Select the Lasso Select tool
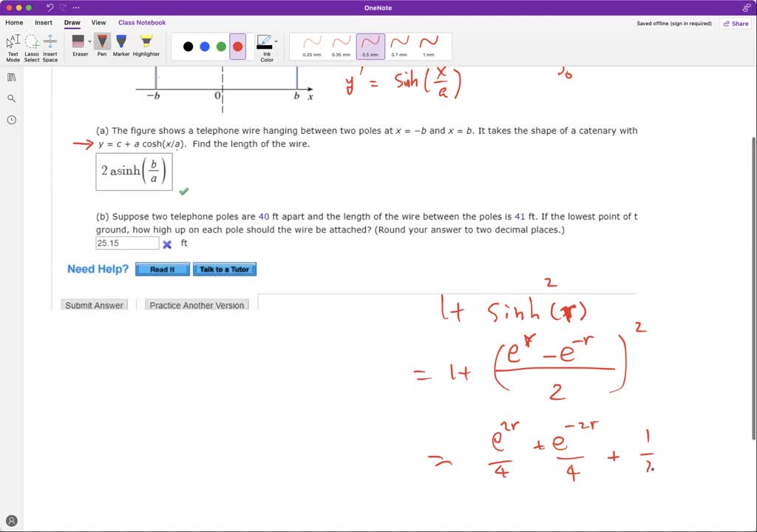Screen dimensions: 757x532 [31, 46]
